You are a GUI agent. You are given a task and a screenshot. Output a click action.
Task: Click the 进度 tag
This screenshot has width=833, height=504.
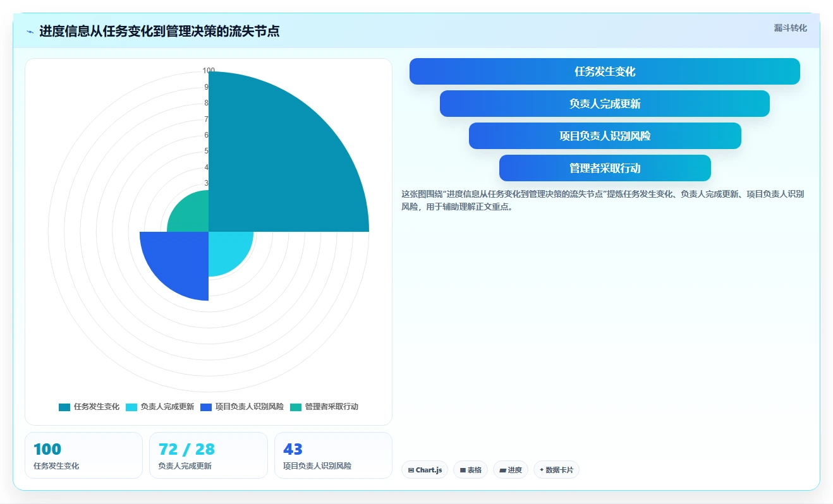pos(510,470)
